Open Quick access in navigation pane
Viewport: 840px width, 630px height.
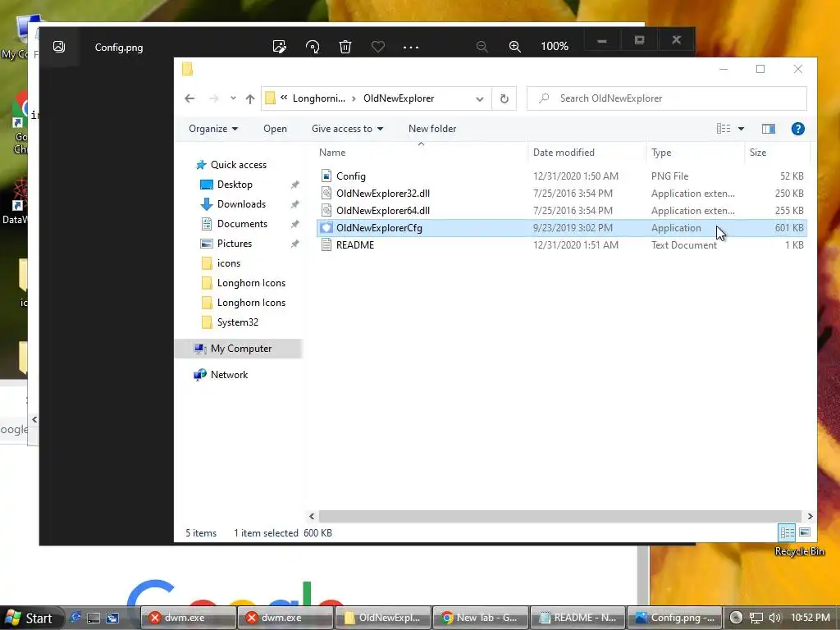tap(238, 164)
